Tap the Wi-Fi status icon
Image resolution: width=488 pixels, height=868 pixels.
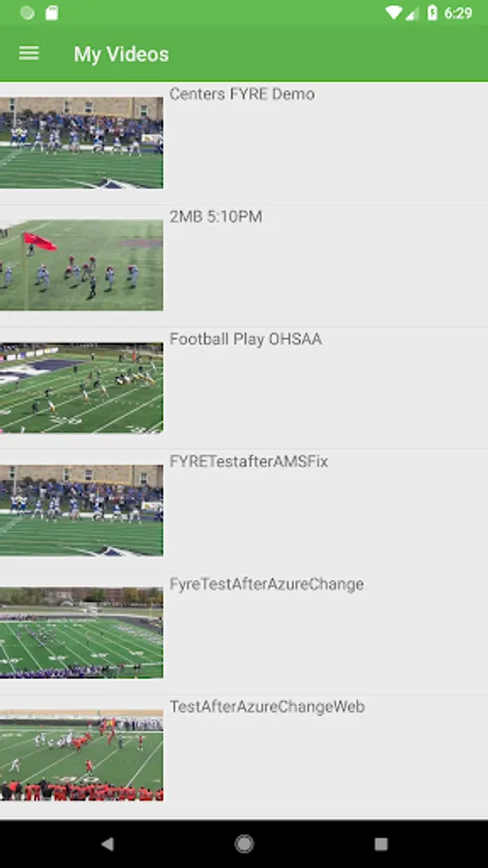click(393, 13)
